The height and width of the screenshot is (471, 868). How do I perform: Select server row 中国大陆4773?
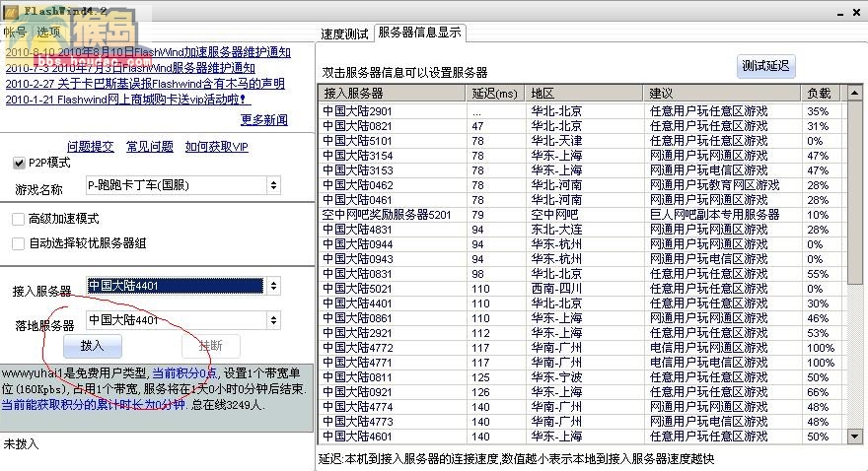[x=580, y=422]
